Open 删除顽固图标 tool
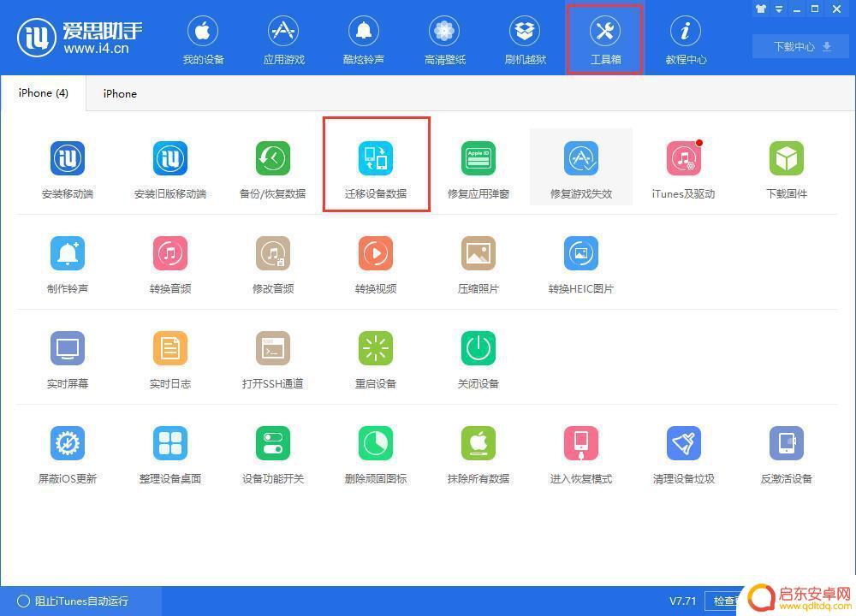Viewport: 856px width, 616px height. coord(376,454)
